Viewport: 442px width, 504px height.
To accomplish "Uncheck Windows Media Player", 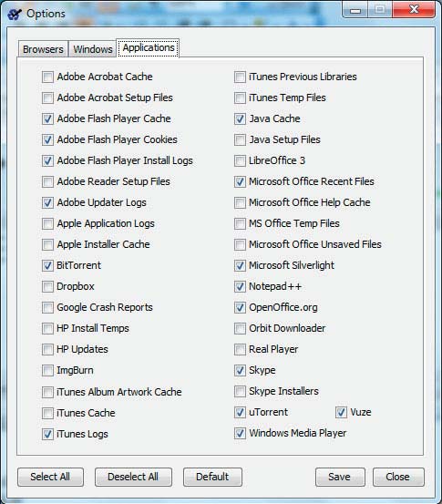I will coord(240,433).
